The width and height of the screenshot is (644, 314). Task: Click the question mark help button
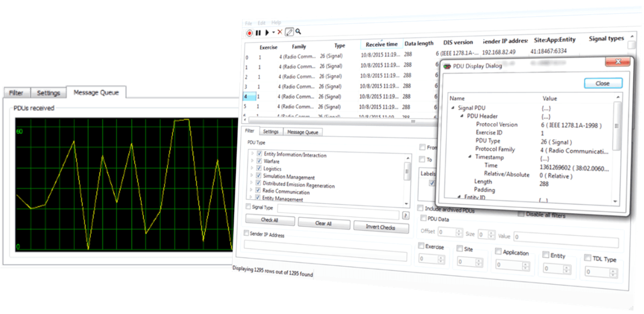(406, 215)
